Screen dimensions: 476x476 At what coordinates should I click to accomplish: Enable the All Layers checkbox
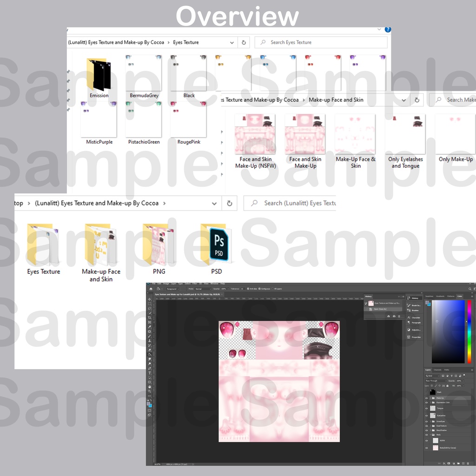point(272,289)
